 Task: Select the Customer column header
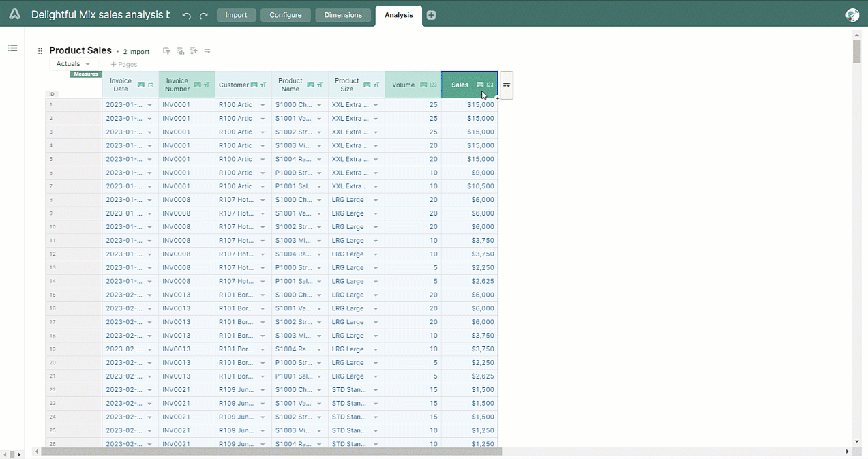tap(243, 85)
